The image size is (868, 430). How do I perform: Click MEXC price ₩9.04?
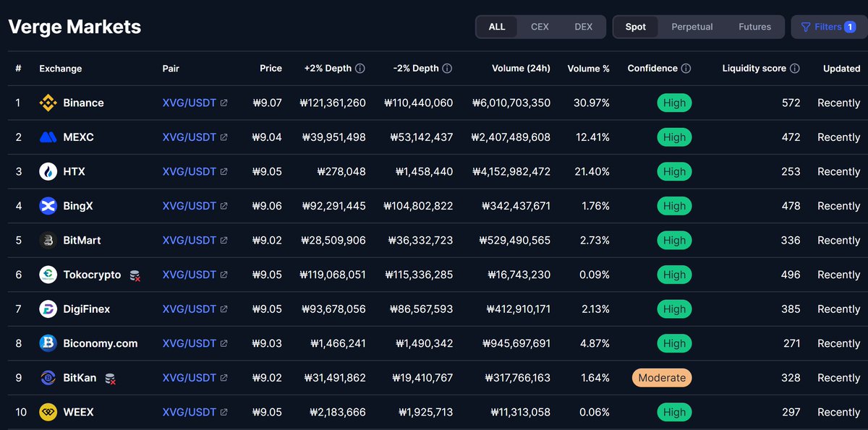(267, 137)
